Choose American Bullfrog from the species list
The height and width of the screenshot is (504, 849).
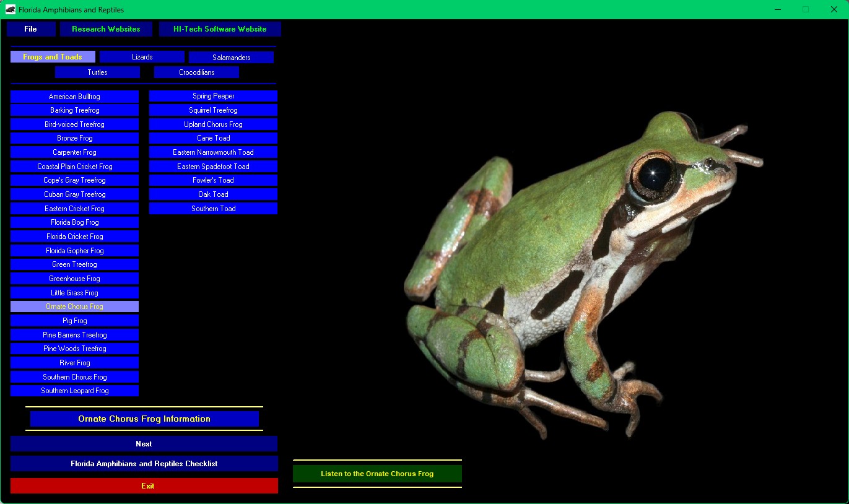tap(74, 97)
